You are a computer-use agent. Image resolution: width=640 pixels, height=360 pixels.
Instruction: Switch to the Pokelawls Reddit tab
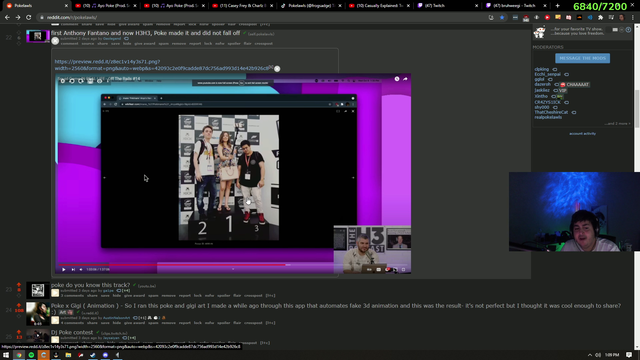[35, 6]
